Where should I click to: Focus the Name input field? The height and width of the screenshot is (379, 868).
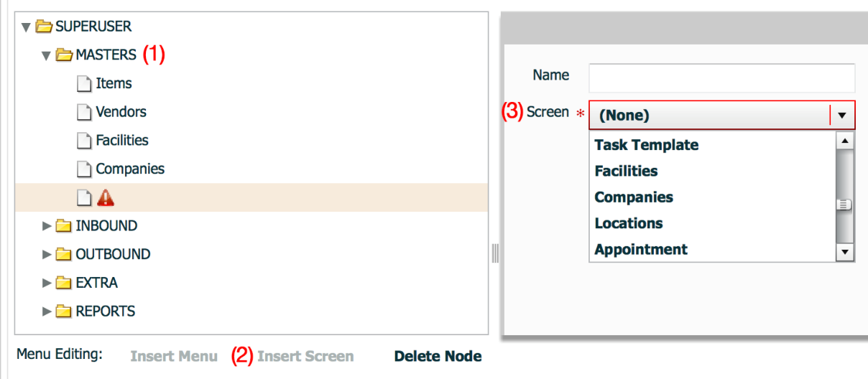click(x=722, y=78)
